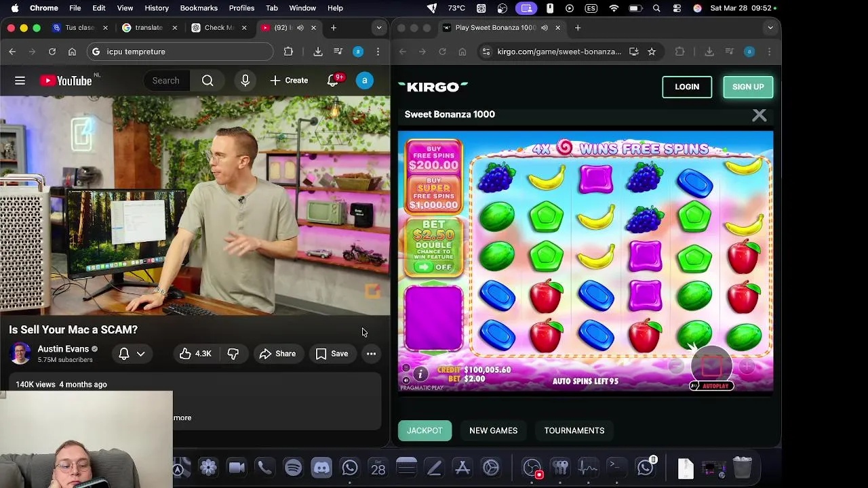The width and height of the screenshot is (868, 488).
Task: Save the video to a playlist
Action: pos(332,354)
